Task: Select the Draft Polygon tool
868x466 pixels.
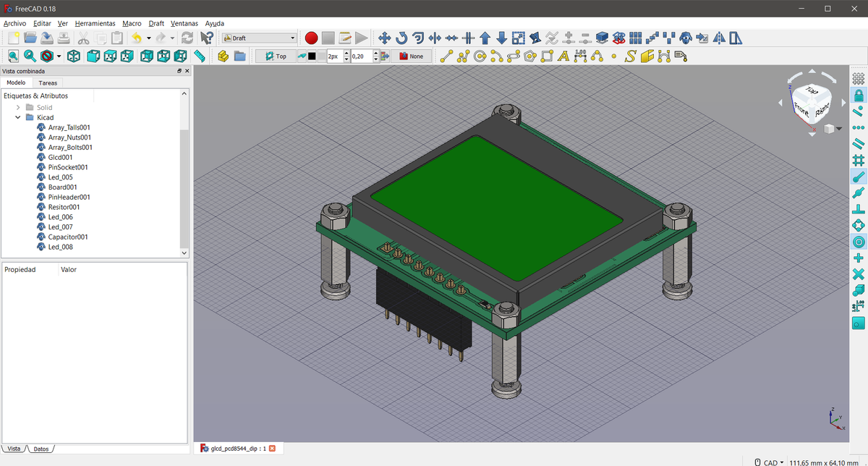Action: pyautogui.click(x=530, y=56)
